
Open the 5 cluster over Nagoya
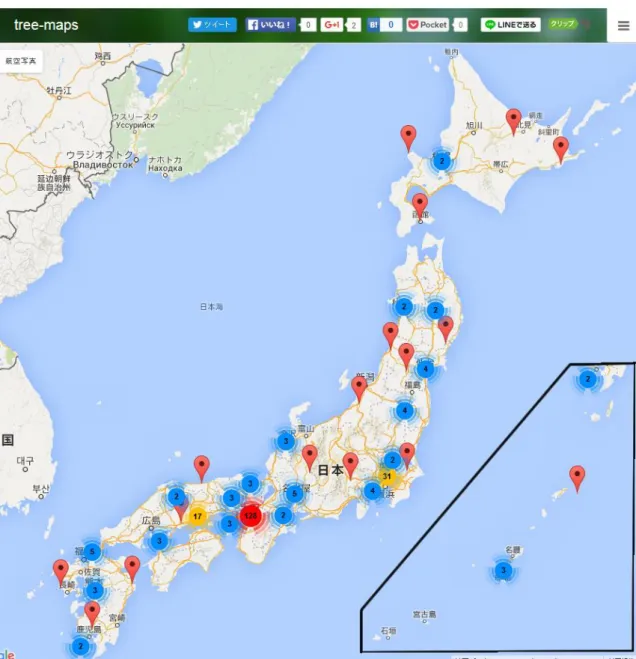tap(294, 493)
